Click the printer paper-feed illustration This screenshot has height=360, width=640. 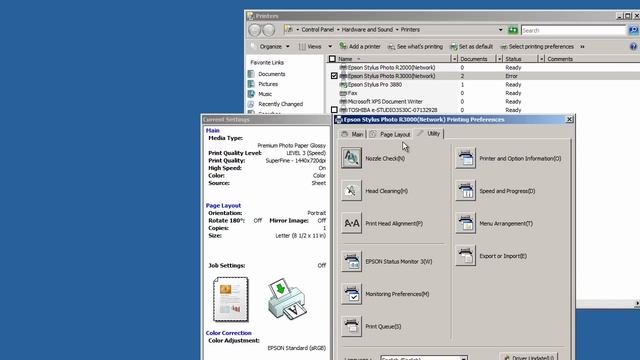pyautogui.click(x=287, y=300)
